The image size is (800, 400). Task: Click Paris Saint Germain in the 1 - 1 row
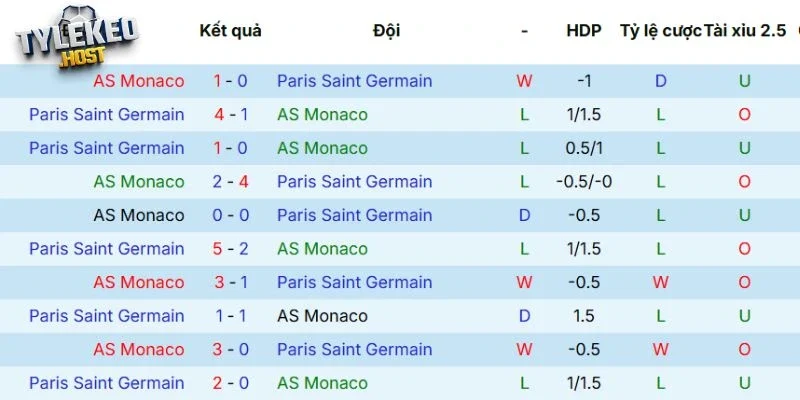tap(107, 316)
